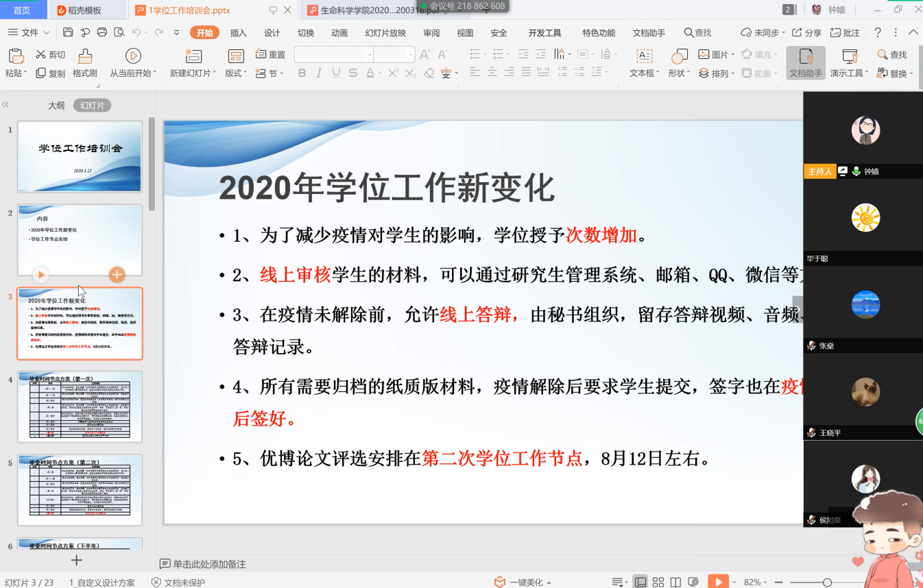Viewport: 923px width, 588px height.
Task: Click the orange slideshow play button in status bar
Action: tap(717, 582)
